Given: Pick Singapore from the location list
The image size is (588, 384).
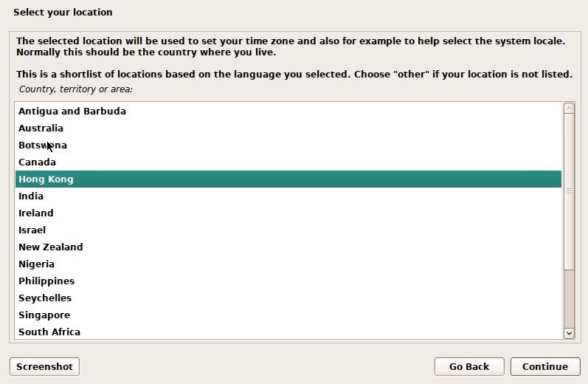Looking at the screenshot, I should coord(44,315).
